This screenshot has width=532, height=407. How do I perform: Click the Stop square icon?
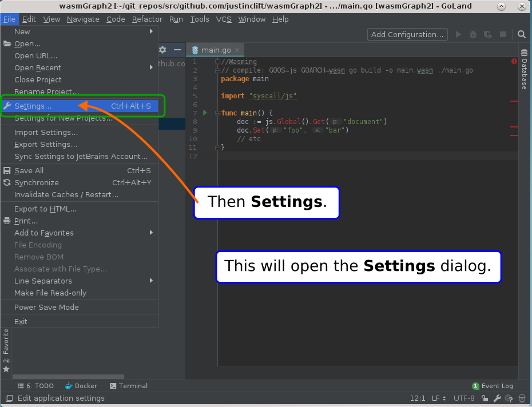503,34
